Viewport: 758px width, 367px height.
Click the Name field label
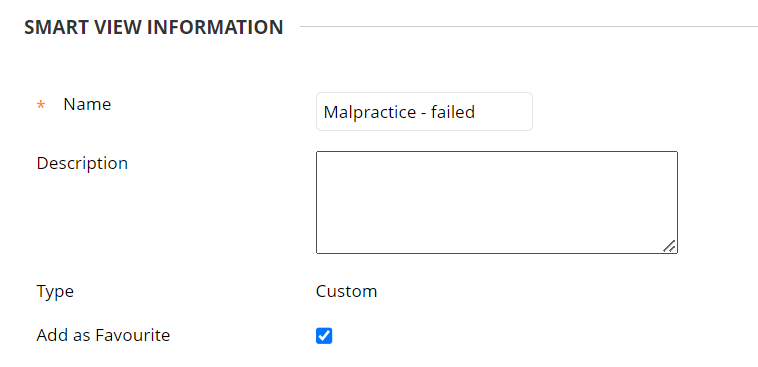[87, 104]
